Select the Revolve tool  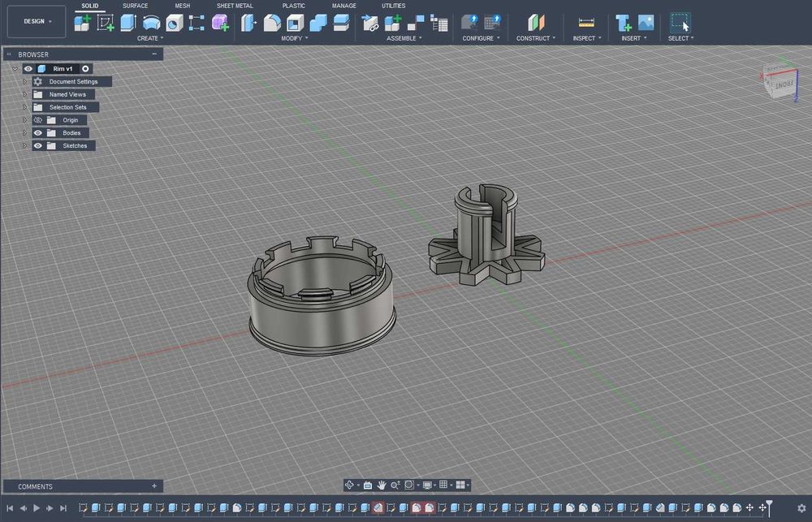pos(151,23)
